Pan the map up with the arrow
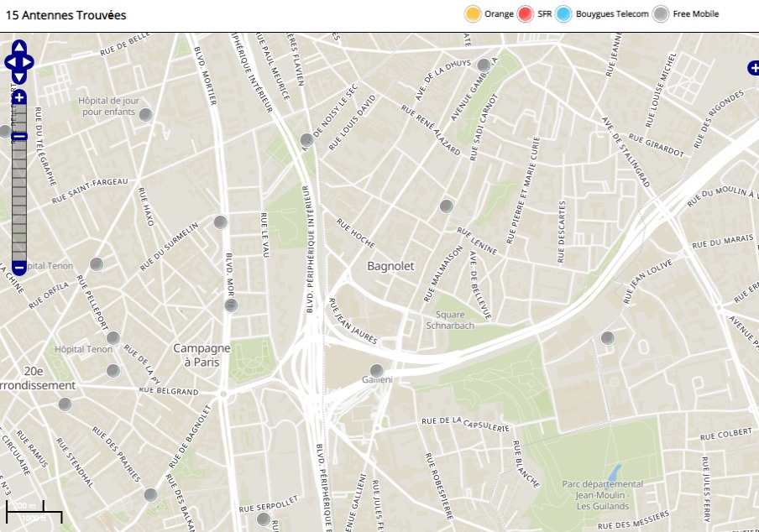Viewport: 759px width, 532px height. coord(19,47)
